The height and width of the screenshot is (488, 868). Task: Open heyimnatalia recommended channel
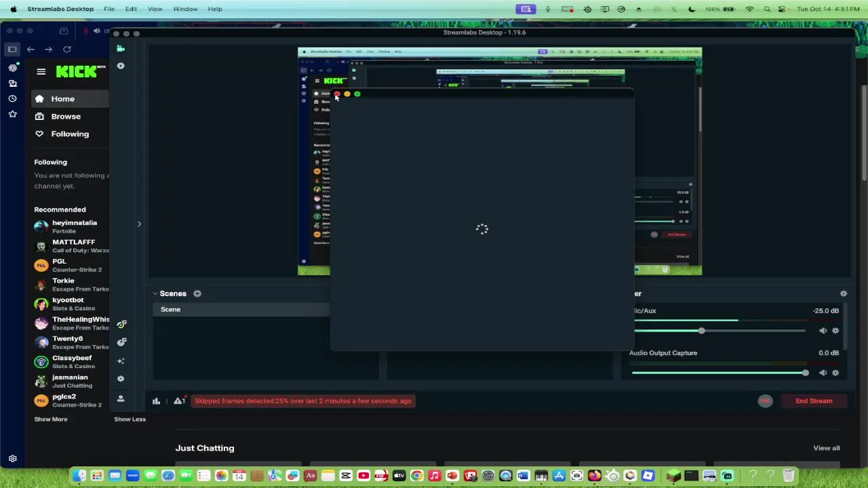pos(71,227)
